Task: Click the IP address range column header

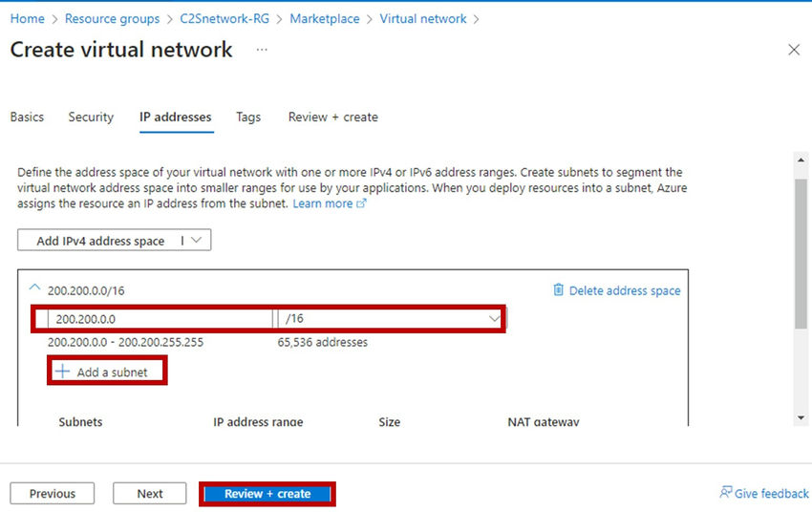Action: (x=258, y=421)
